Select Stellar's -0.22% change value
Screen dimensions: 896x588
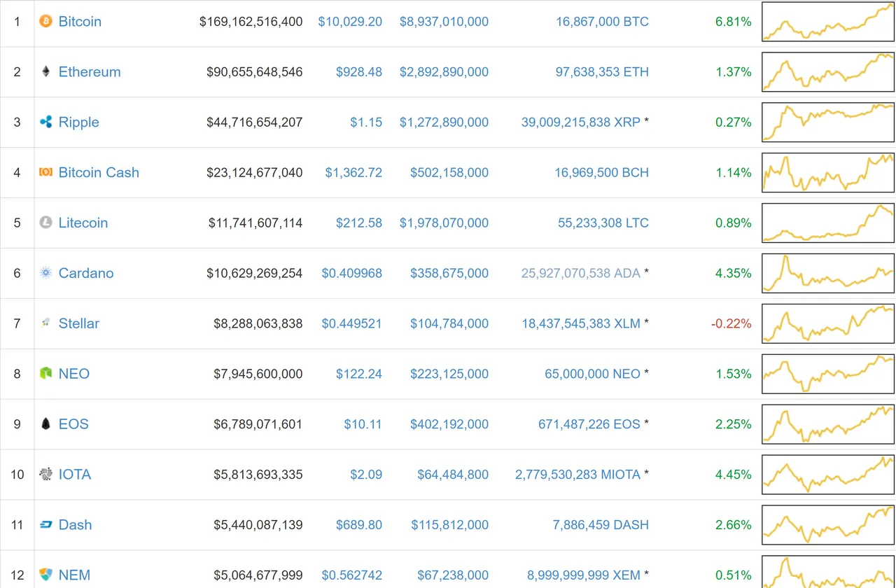tap(731, 324)
